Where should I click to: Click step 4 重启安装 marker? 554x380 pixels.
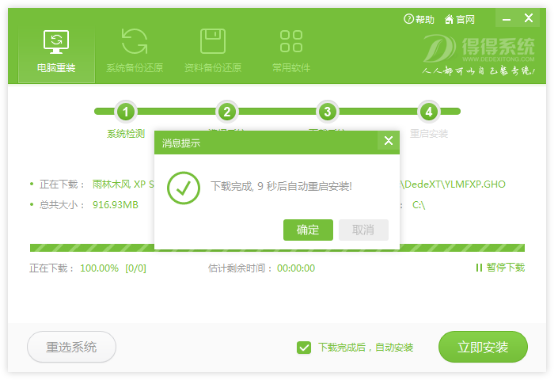tap(429, 112)
